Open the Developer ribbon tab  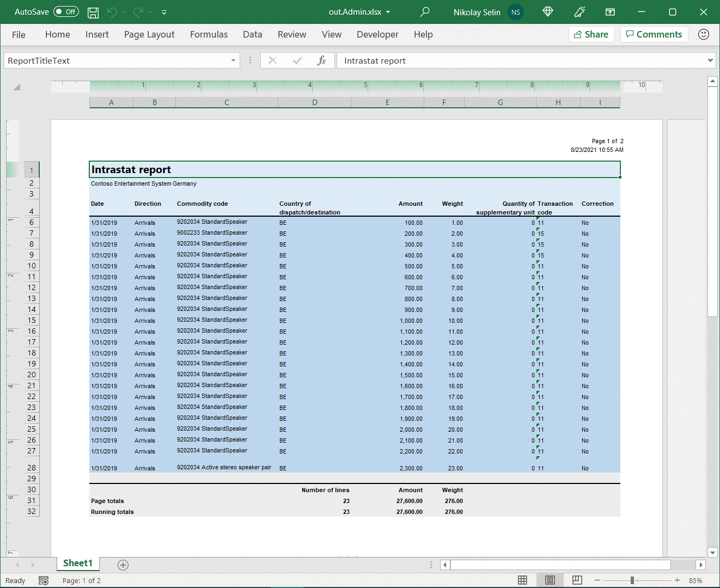tap(377, 34)
